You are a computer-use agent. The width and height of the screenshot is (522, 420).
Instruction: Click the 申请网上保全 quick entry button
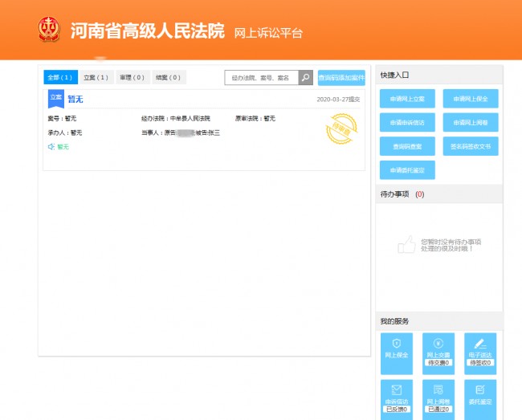(471, 99)
